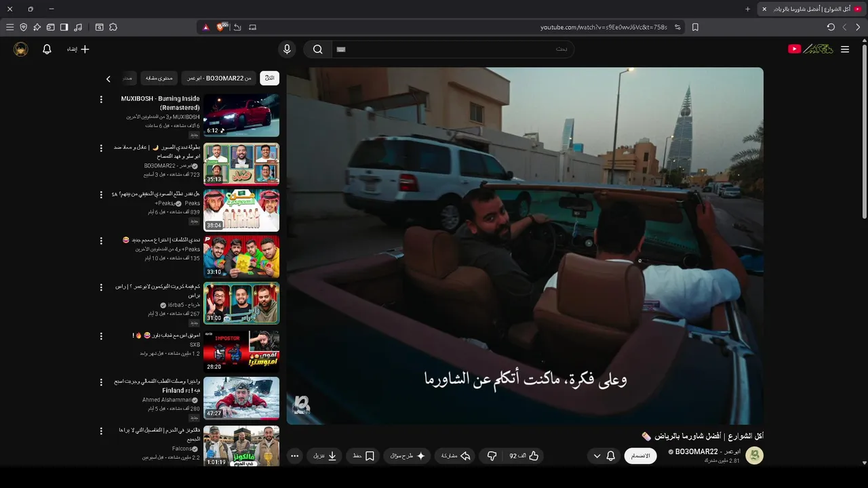The image size is (868, 488).
Task: Toggle the browser sidebar panel icon
Action: 64,27
